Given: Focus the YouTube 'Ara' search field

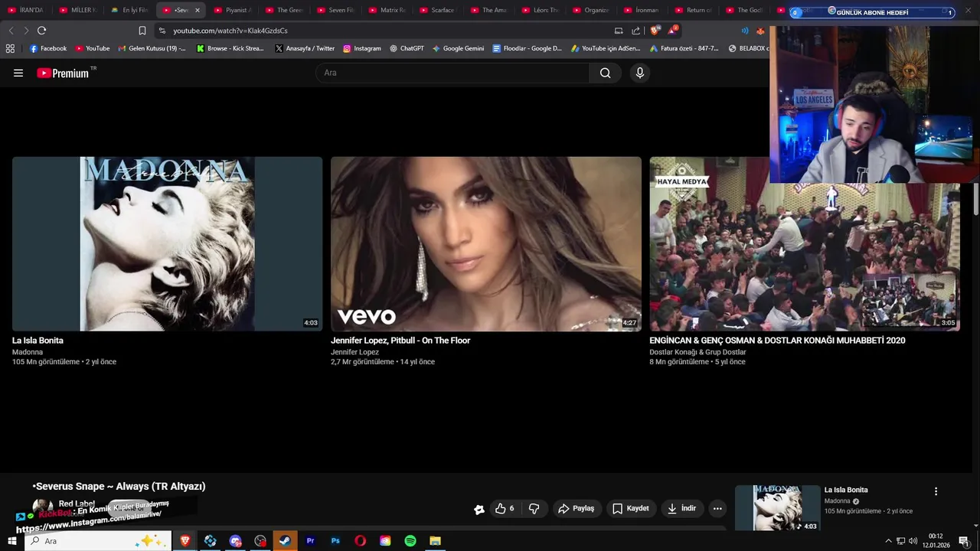Looking at the screenshot, I should (x=452, y=73).
